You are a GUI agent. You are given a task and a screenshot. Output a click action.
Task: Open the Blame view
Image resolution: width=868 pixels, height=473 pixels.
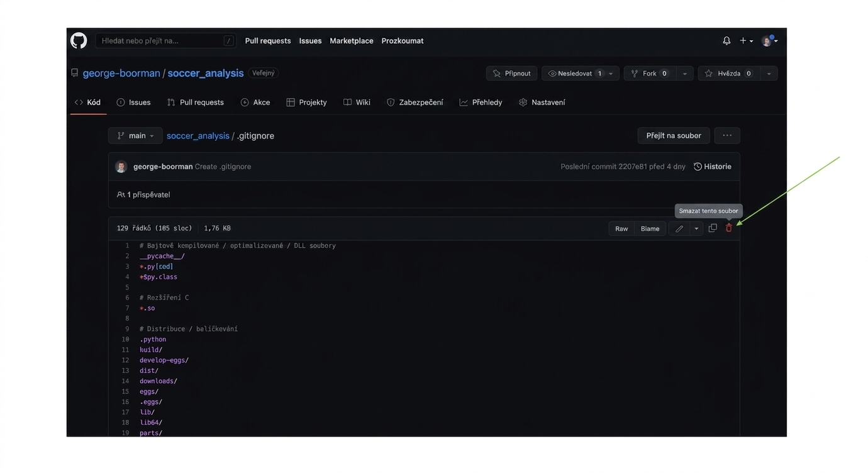point(650,229)
